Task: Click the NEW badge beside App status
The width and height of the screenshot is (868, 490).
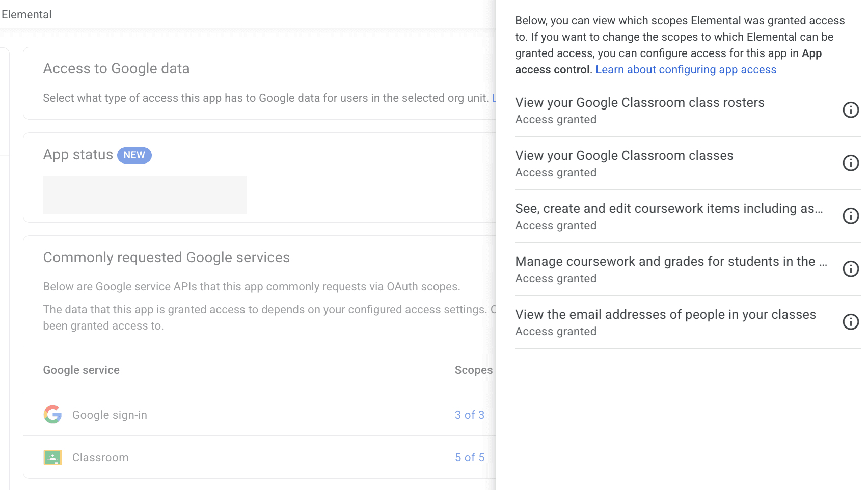Action: [134, 155]
